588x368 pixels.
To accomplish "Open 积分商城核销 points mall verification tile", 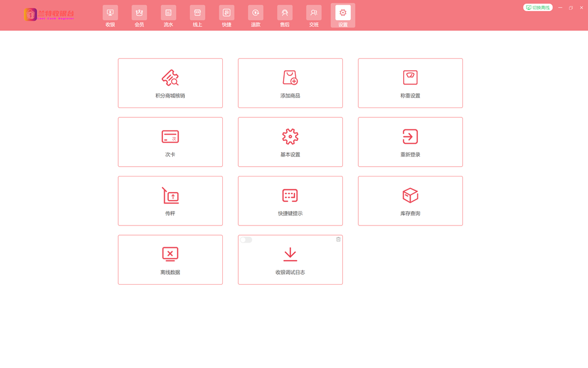I will pyautogui.click(x=170, y=83).
